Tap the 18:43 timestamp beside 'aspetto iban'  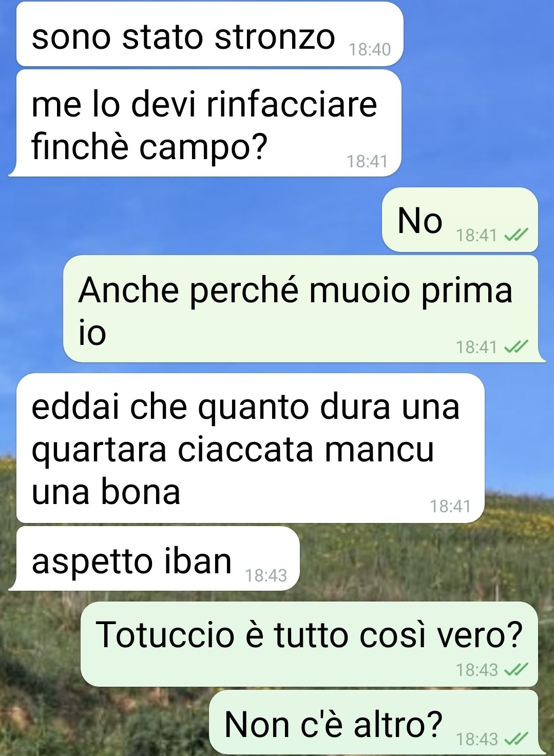coord(266,576)
